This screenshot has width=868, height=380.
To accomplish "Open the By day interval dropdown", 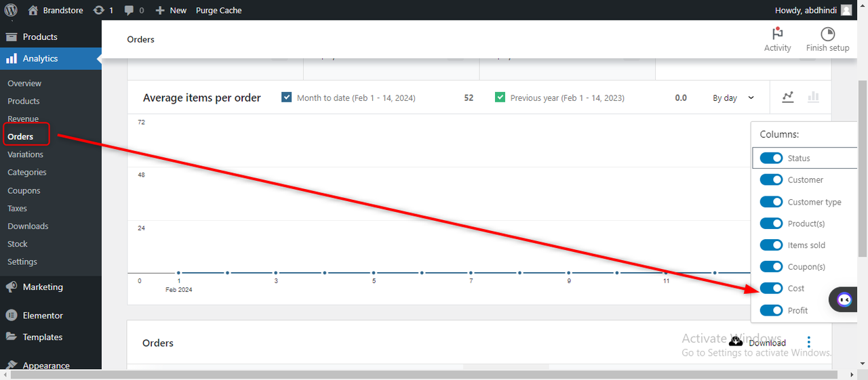I will [x=734, y=98].
